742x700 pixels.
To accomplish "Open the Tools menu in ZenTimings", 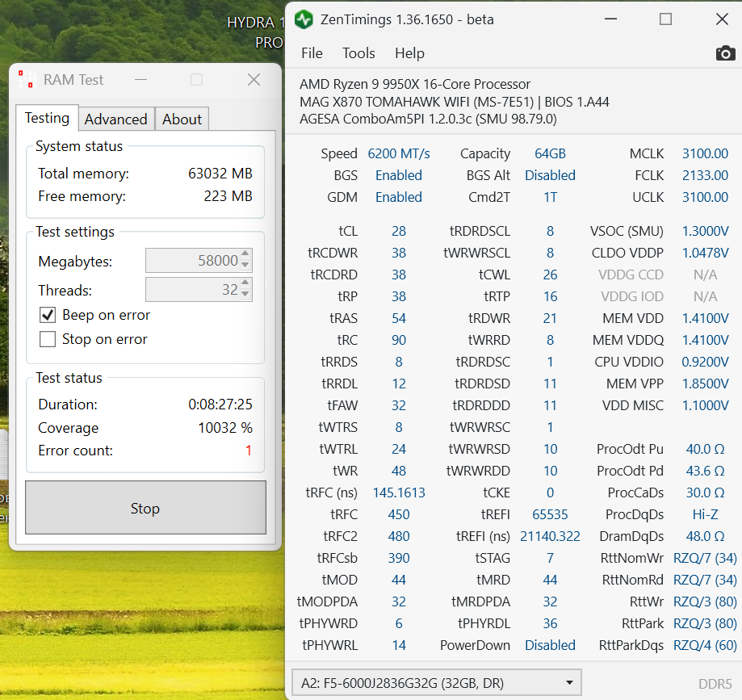I will point(358,53).
